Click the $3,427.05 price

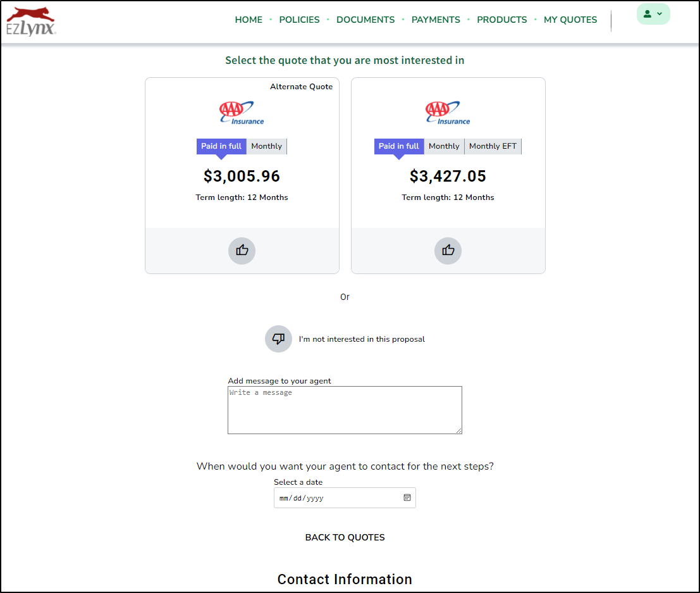click(448, 176)
